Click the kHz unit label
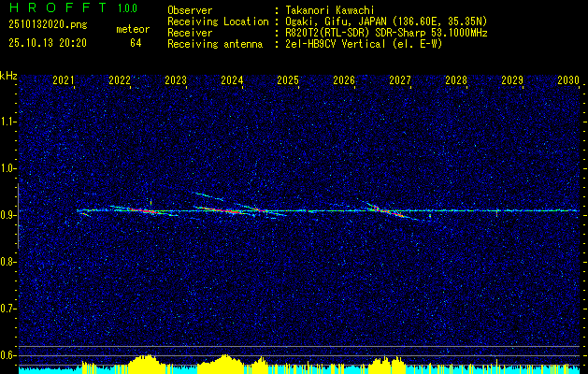This screenshot has height=374, width=588. click(x=8, y=76)
